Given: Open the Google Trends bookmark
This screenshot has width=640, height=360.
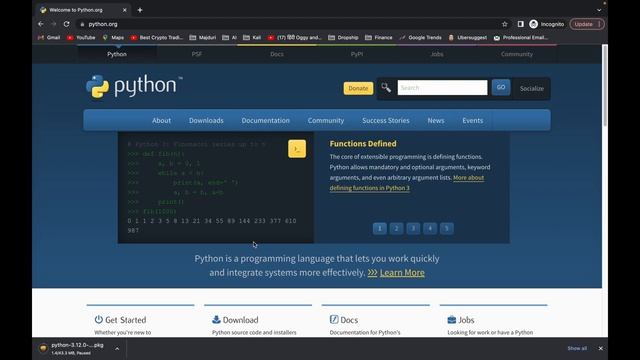Looking at the screenshot, I should tap(420, 38).
